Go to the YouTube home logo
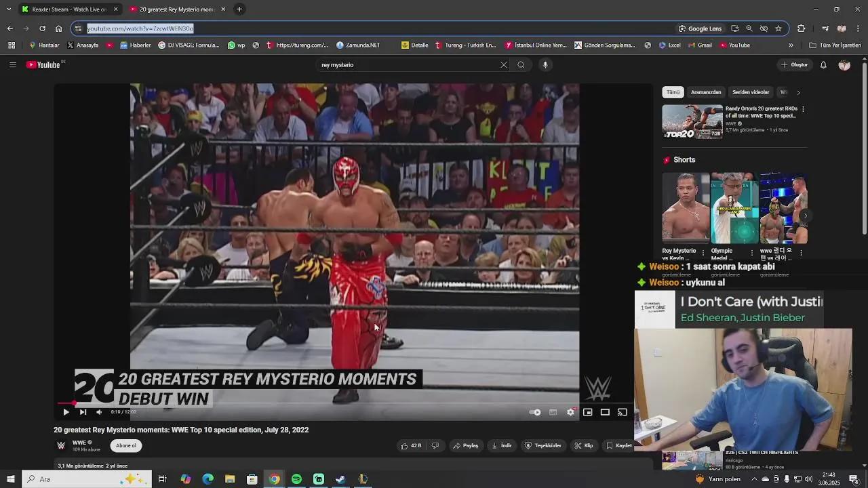The image size is (868, 488). pos(44,65)
